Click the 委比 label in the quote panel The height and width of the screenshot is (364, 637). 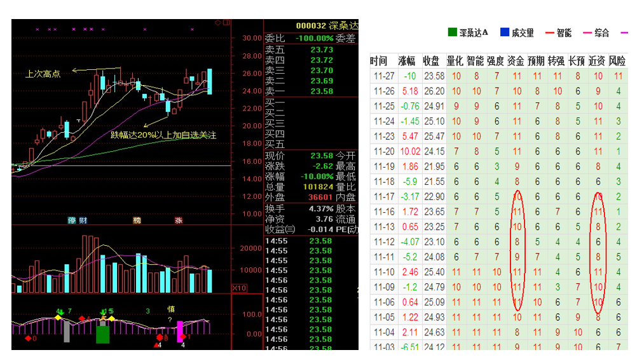pyautogui.click(x=275, y=38)
